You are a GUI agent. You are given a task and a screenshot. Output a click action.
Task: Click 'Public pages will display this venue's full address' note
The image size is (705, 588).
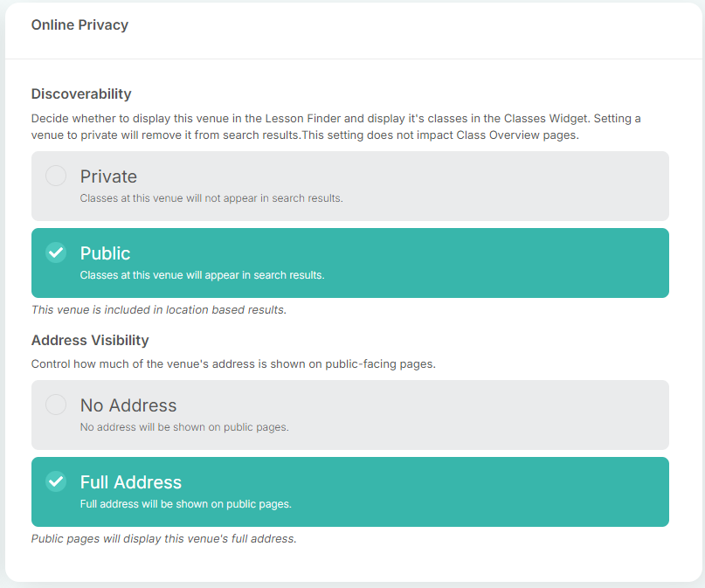point(163,538)
